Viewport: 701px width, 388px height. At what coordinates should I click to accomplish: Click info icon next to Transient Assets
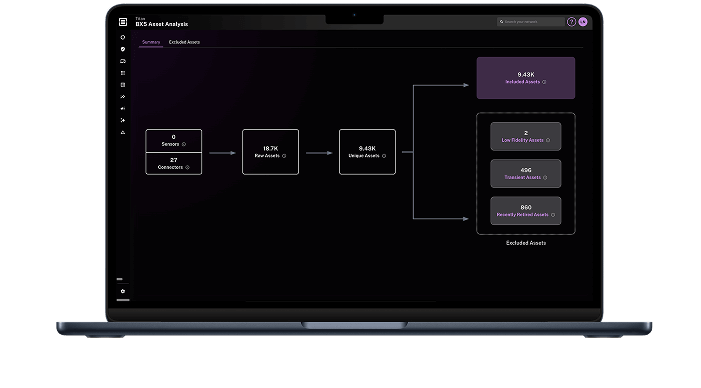click(x=545, y=177)
